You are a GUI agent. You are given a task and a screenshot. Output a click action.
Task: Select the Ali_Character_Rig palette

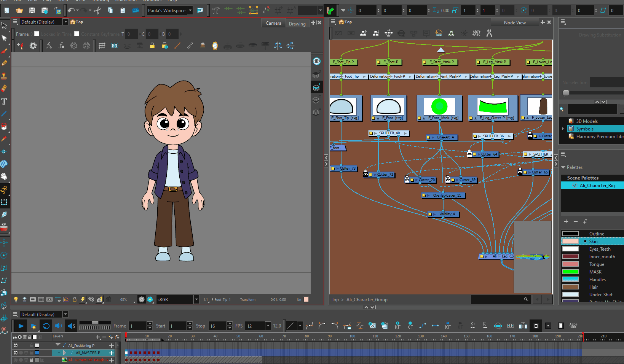point(597,186)
